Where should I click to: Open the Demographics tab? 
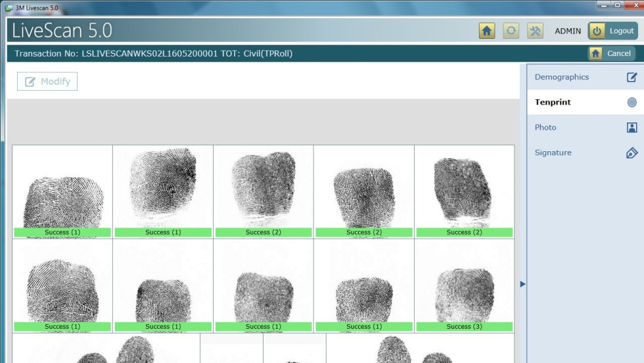click(562, 77)
